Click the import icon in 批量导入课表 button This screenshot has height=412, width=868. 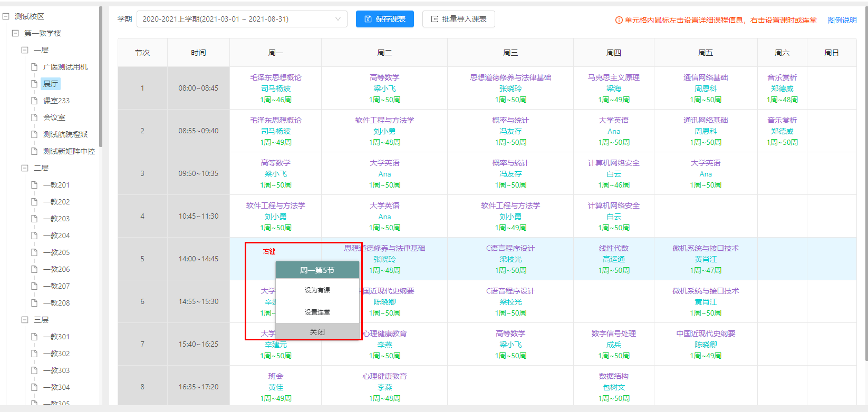point(435,19)
